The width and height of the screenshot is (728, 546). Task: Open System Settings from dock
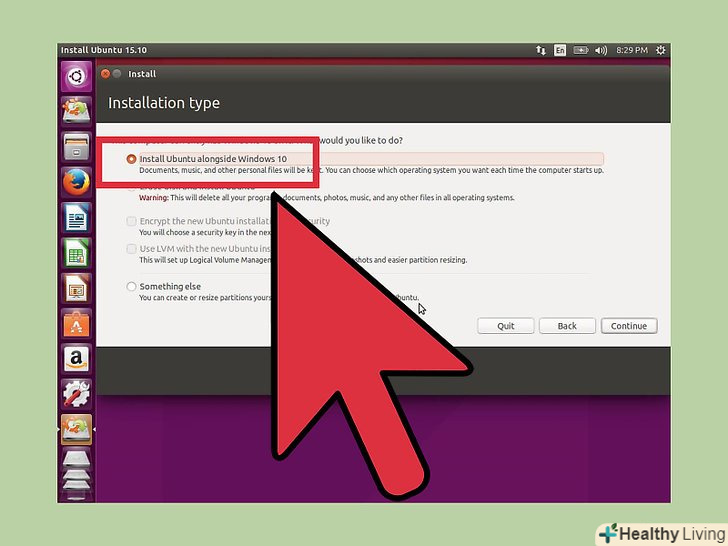tap(77, 394)
